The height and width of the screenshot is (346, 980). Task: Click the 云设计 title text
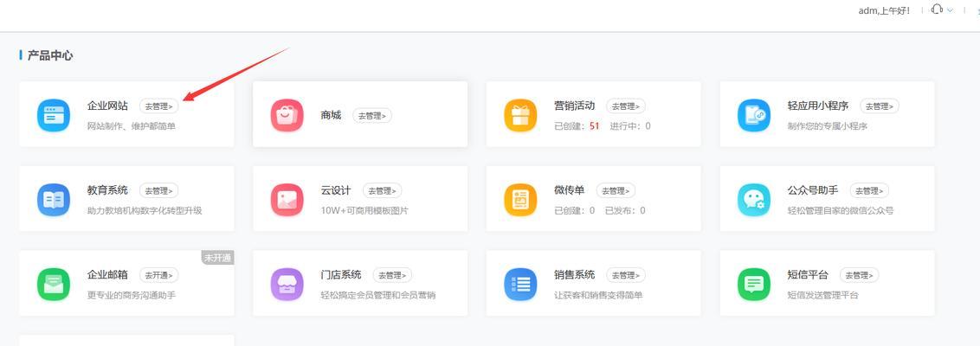pos(336,189)
